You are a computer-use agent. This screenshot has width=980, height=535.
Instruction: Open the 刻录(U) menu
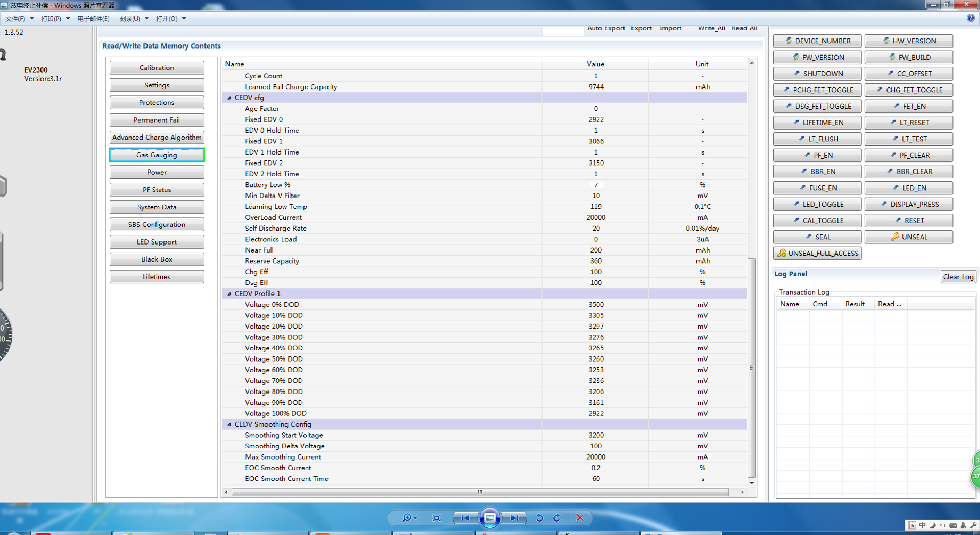click(x=134, y=19)
